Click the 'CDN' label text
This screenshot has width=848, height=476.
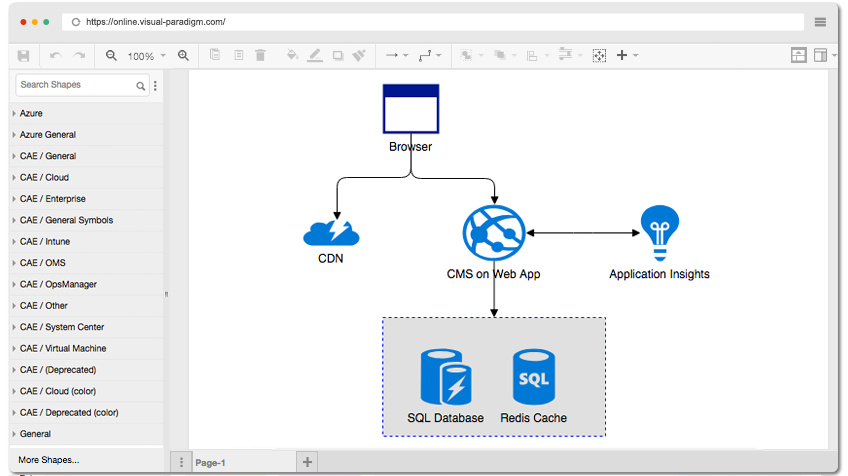click(x=330, y=259)
